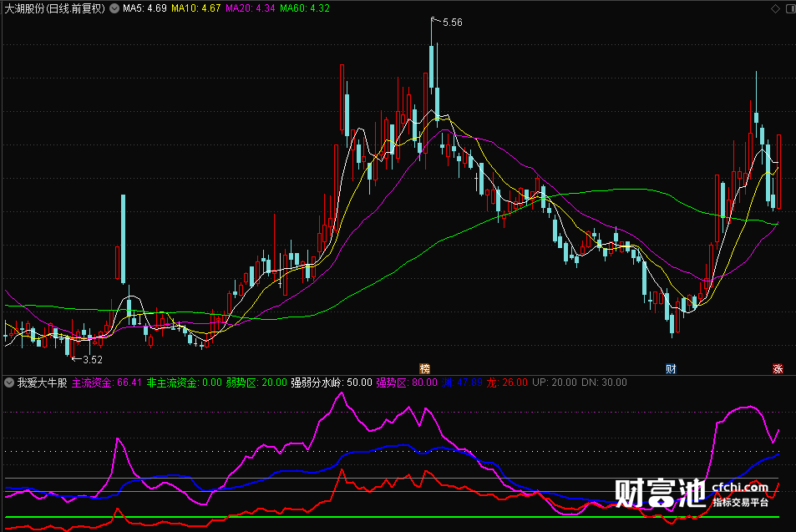Select the 渊: 47.89 value
This screenshot has height=532, width=796.
click(x=462, y=383)
